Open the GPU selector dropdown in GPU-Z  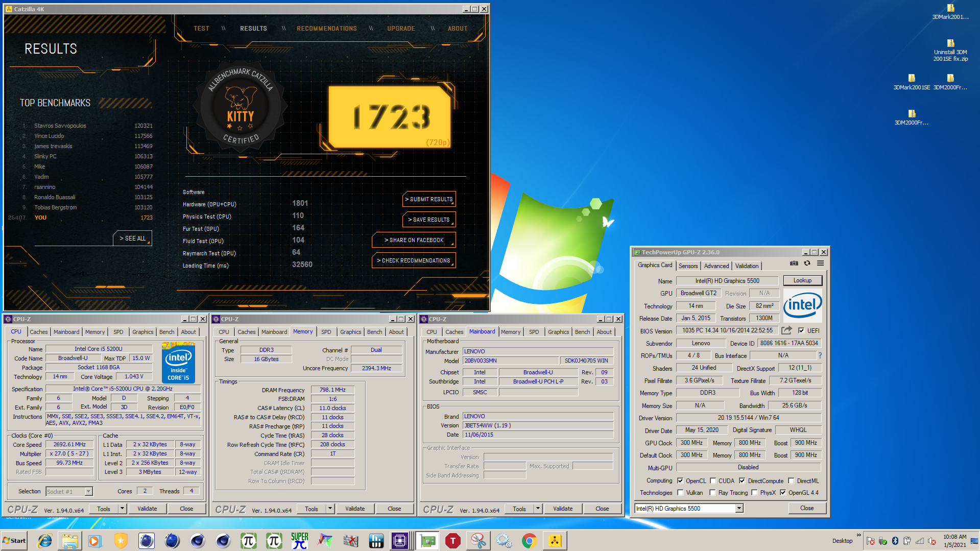(739, 508)
